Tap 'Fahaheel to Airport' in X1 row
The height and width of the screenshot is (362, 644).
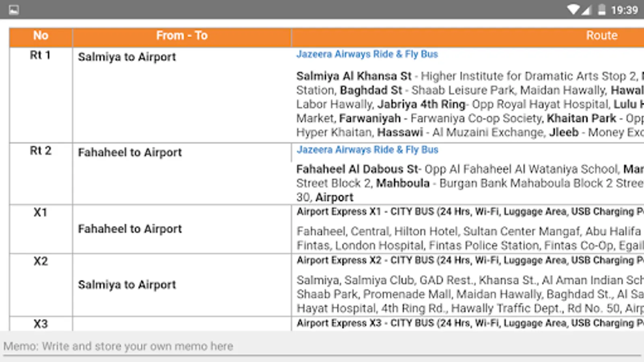point(130,229)
